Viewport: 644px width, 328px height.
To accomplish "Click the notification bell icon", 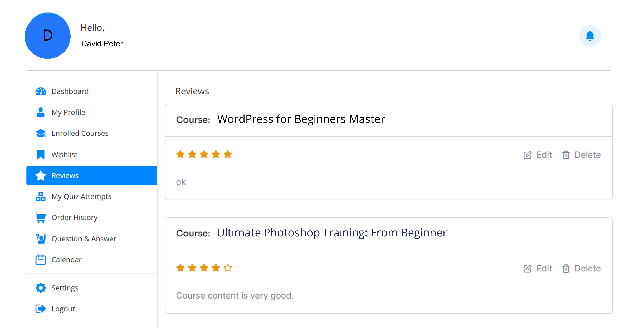I will [x=590, y=36].
